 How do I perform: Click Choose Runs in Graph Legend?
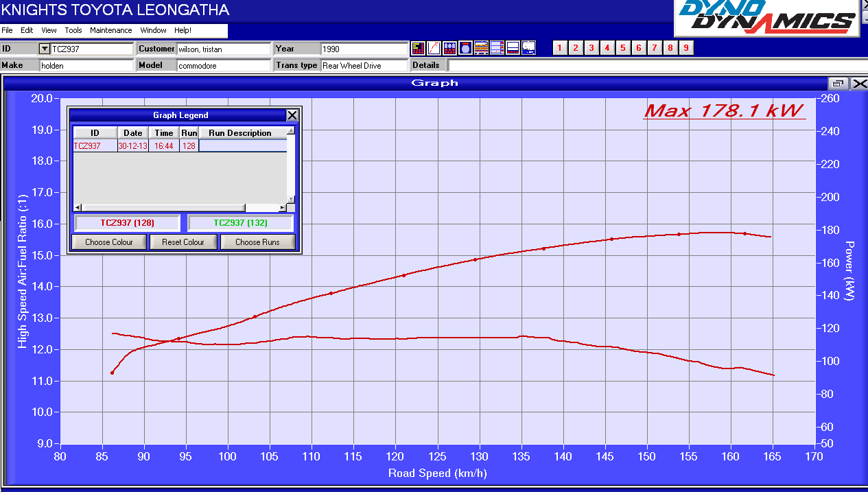tap(257, 242)
